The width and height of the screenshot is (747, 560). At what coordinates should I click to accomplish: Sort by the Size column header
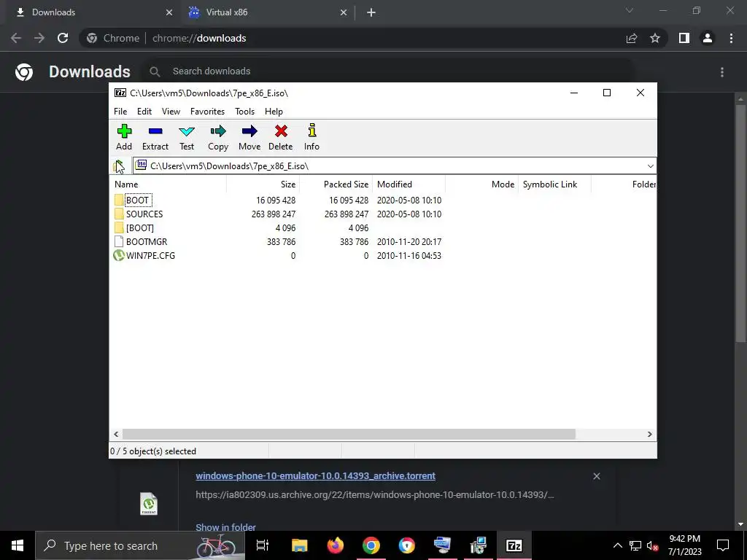click(x=263, y=184)
